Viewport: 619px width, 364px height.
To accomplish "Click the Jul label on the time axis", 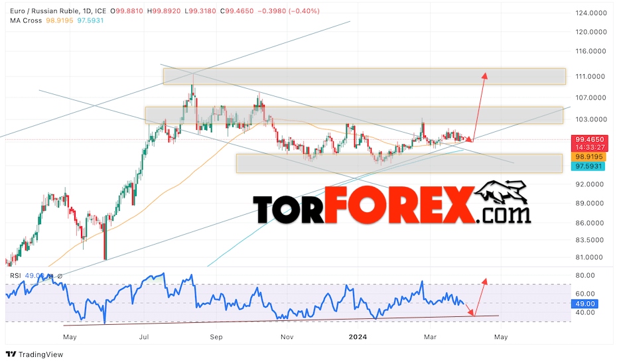I will (144, 337).
